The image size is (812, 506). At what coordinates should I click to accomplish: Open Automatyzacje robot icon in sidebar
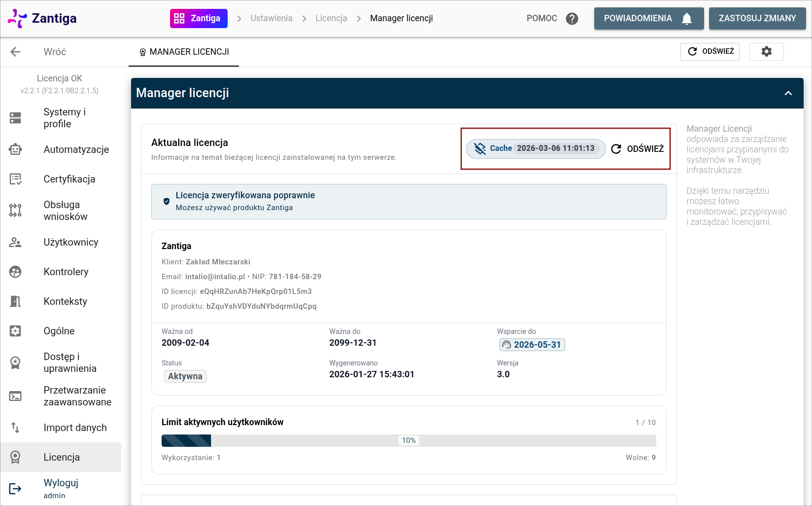pyautogui.click(x=15, y=149)
